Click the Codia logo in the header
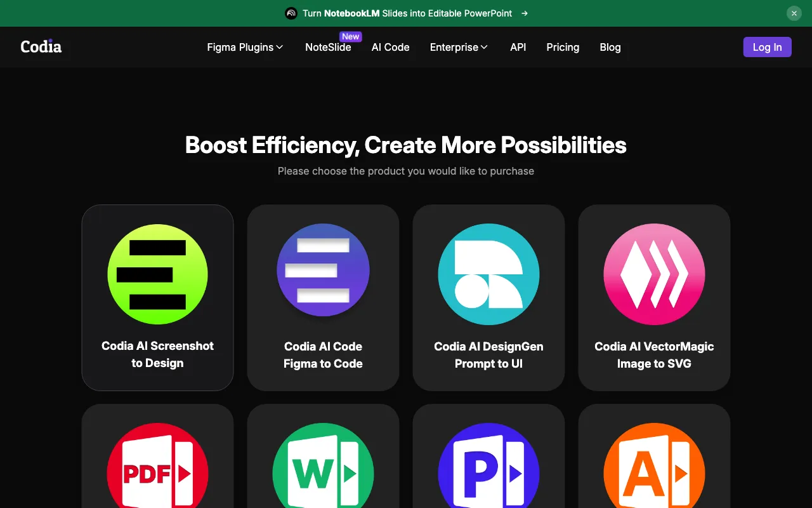This screenshot has height=508, width=812. tap(41, 47)
